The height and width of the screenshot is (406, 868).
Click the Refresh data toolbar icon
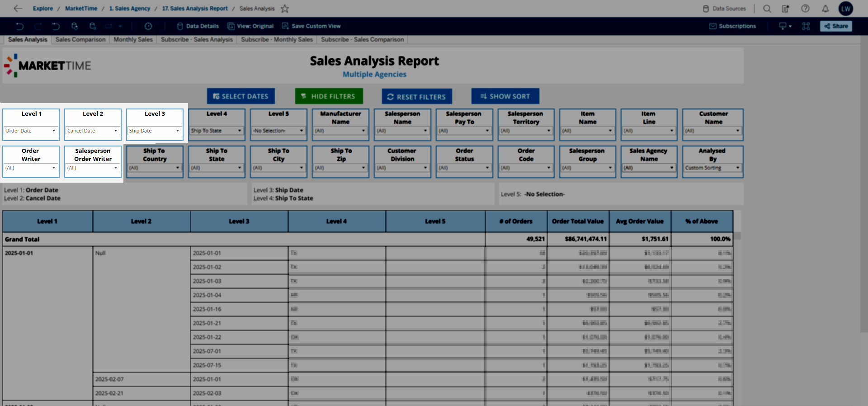[x=75, y=26]
